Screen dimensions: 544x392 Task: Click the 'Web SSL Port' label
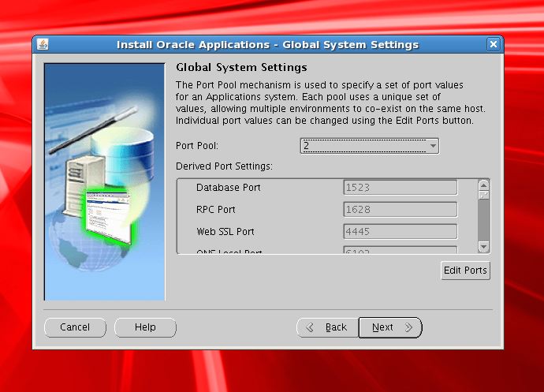(x=225, y=232)
